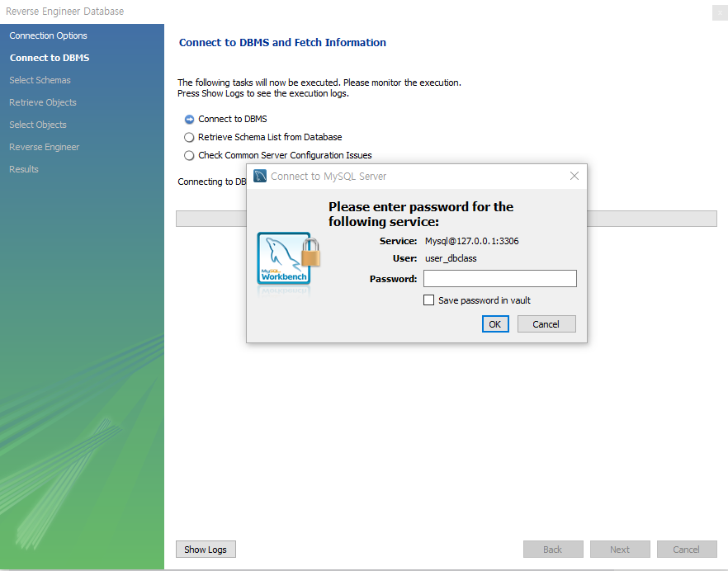The image size is (728, 571).
Task: Go to Connection Options step in sidebar
Action: coord(48,35)
